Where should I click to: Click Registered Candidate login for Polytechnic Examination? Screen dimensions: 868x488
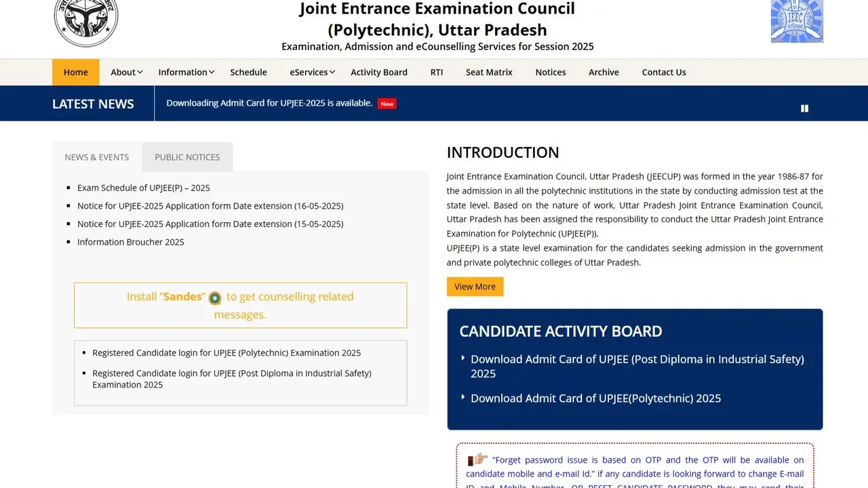[x=226, y=352]
